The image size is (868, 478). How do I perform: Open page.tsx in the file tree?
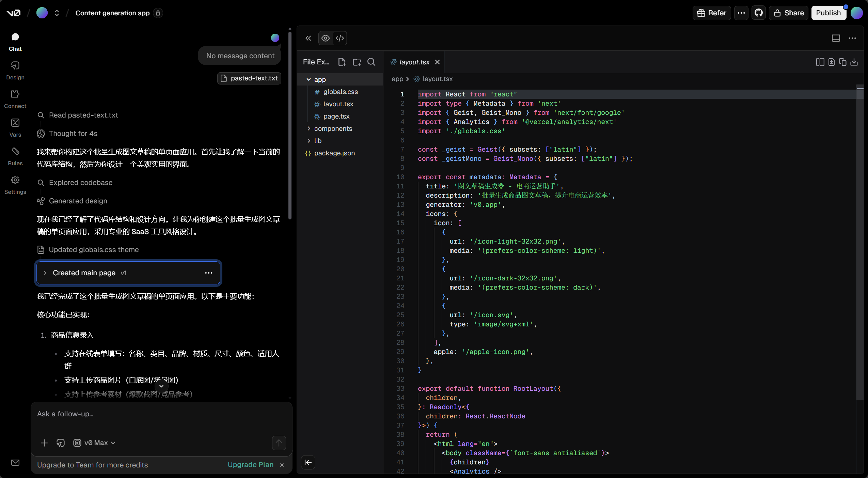coord(336,116)
